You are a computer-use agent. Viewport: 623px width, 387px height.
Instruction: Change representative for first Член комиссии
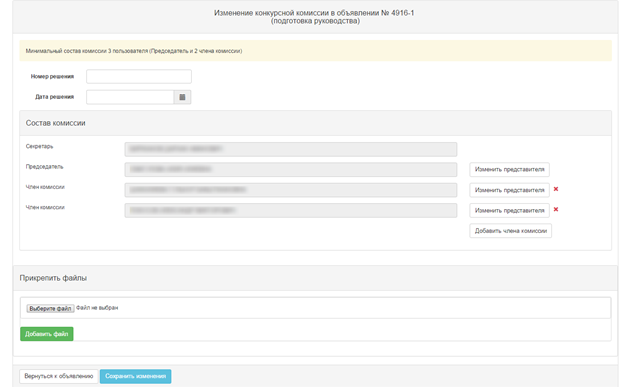click(509, 190)
